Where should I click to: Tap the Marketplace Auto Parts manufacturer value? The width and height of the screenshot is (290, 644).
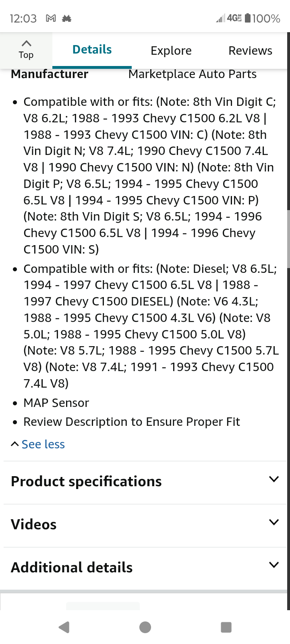coord(192,74)
